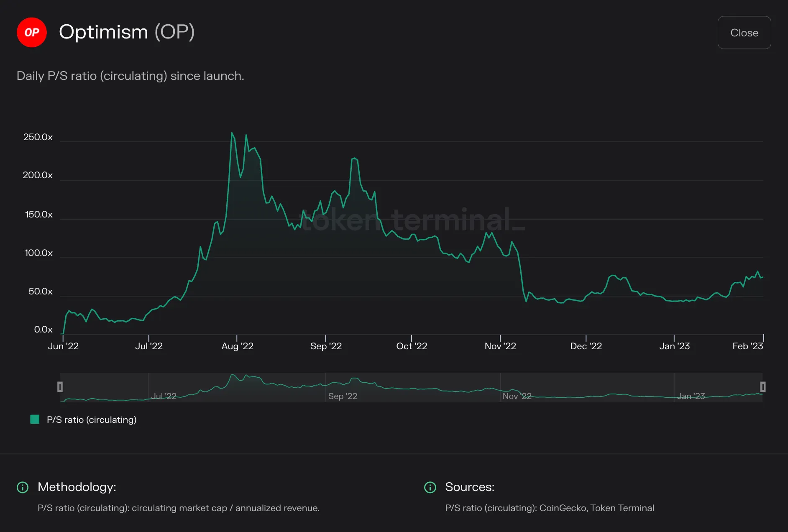Click the Aug '22 axis label
This screenshot has height=532, width=788.
pyautogui.click(x=237, y=346)
